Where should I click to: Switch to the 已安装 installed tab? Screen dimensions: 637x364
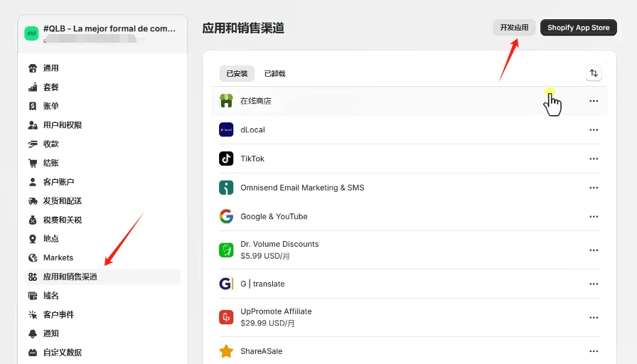click(x=237, y=73)
